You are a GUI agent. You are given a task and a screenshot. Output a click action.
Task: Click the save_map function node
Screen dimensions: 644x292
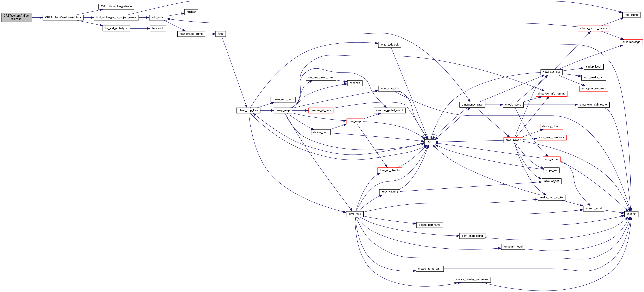pyautogui.click(x=355, y=214)
